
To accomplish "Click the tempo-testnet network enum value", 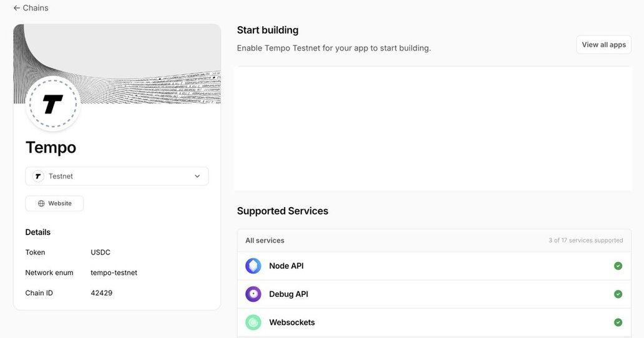I will click(114, 273).
